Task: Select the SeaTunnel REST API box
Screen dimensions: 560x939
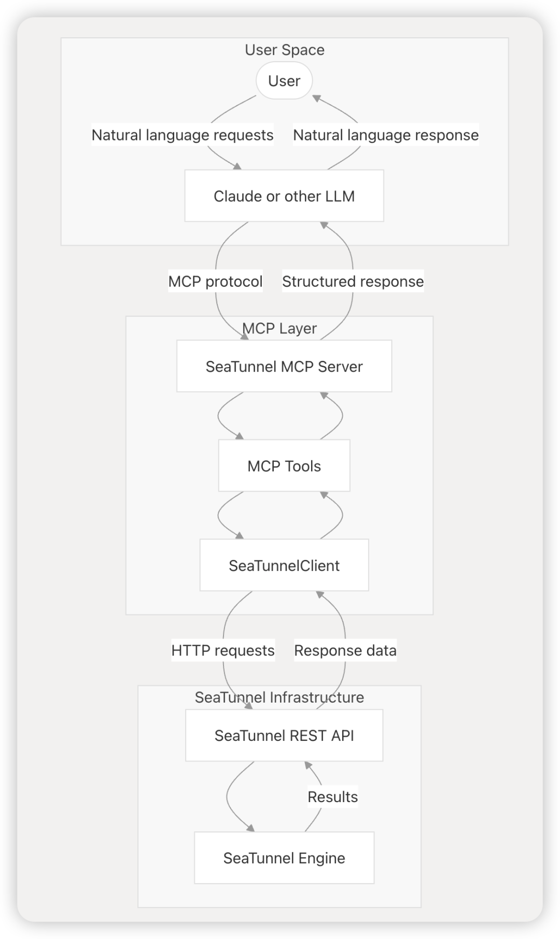Action: click(x=284, y=735)
